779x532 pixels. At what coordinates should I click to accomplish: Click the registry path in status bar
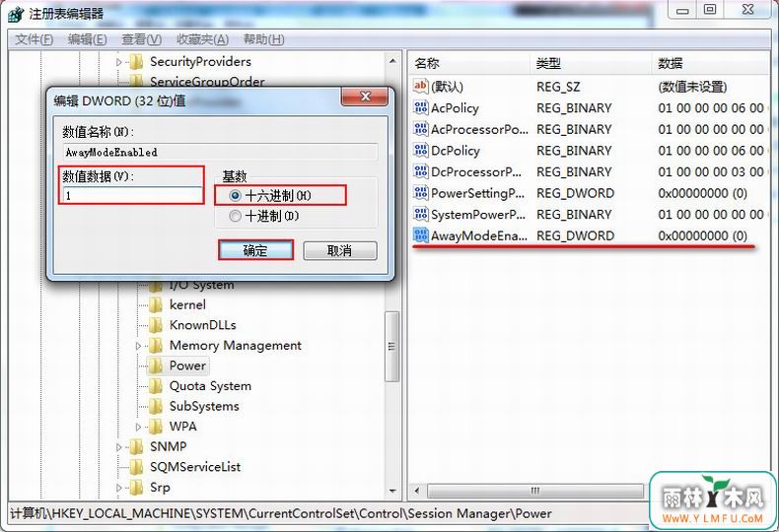(x=281, y=513)
